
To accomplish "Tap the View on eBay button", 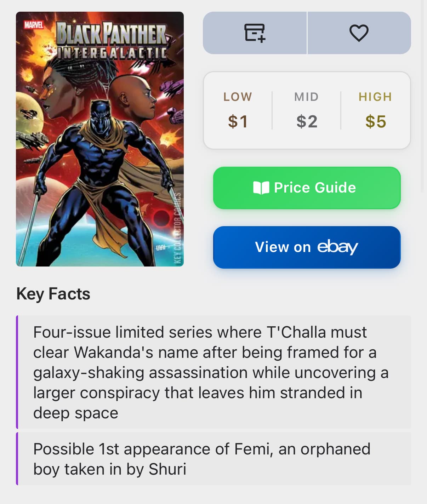I will [307, 247].
